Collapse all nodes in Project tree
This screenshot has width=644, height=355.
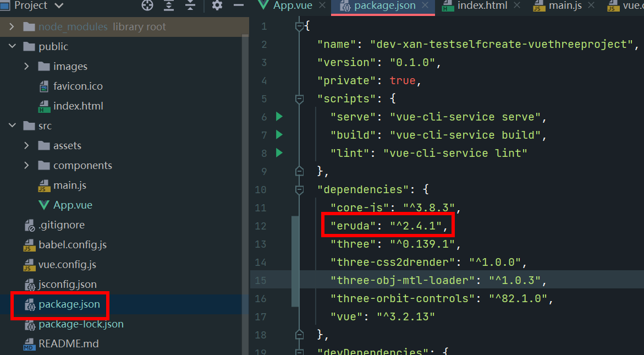(x=190, y=6)
